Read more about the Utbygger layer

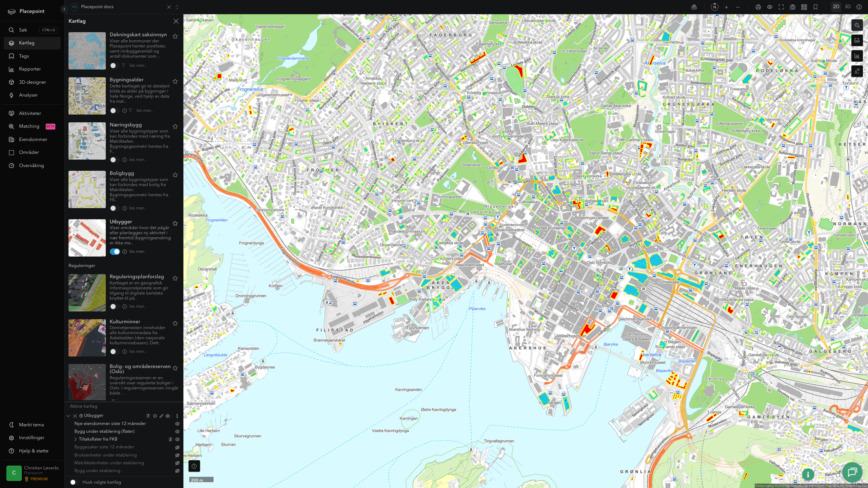[138, 251]
